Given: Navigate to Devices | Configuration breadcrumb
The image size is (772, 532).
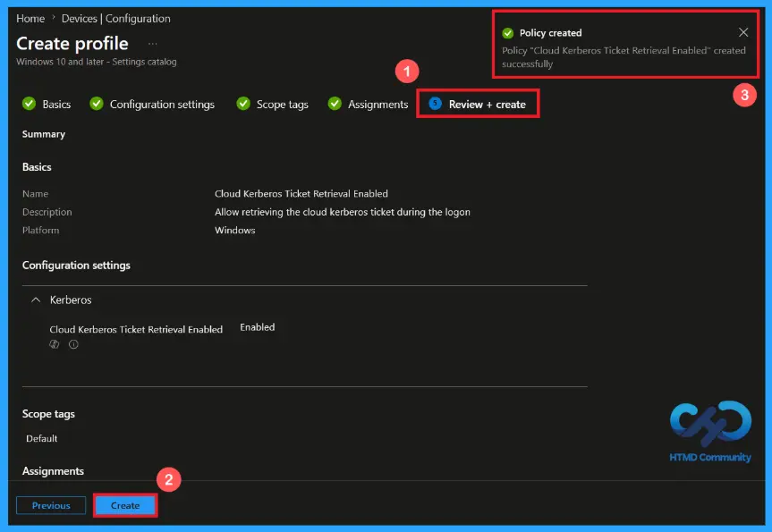Looking at the screenshot, I should (115, 19).
